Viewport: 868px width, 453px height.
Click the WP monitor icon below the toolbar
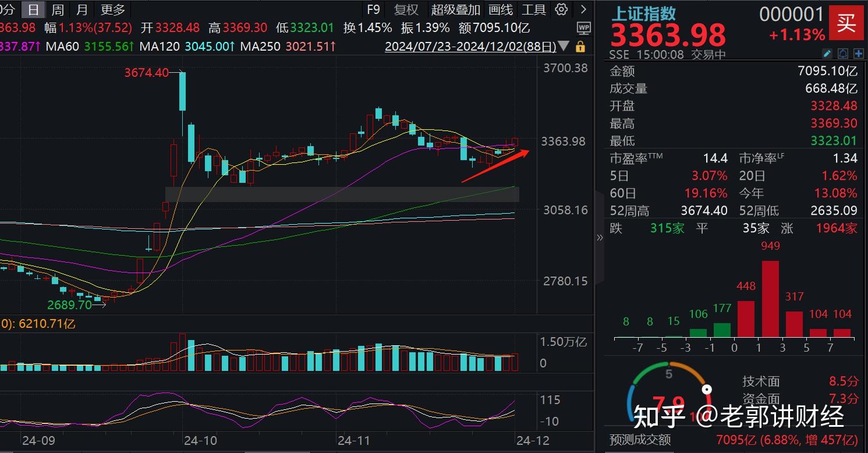(583, 28)
